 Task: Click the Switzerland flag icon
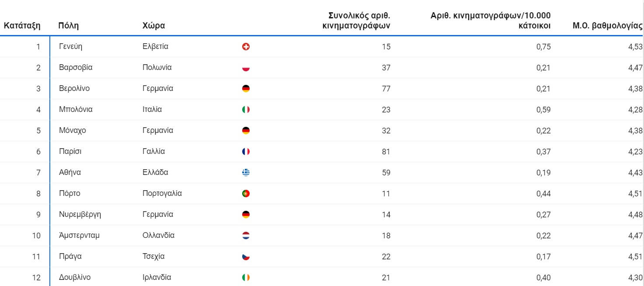[246, 47]
